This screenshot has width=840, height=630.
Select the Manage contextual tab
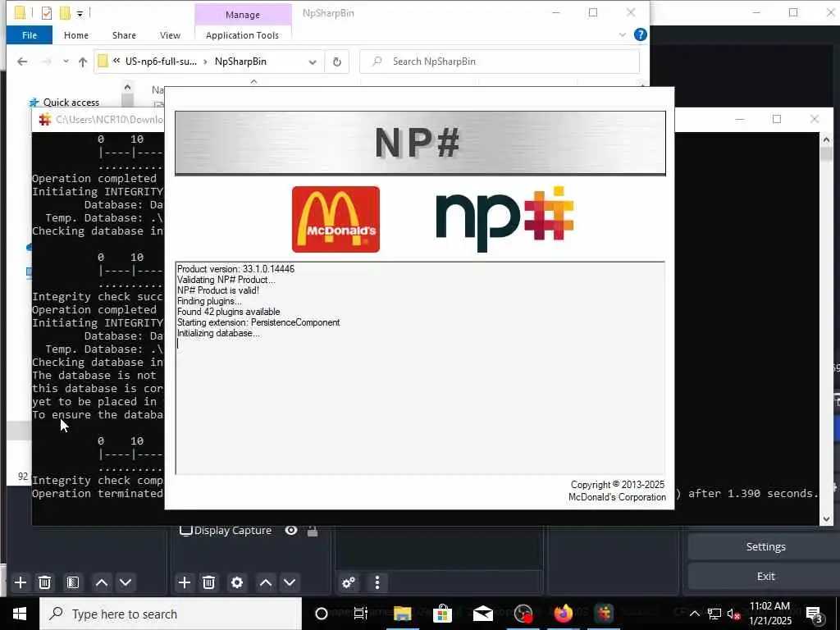tap(243, 15)
